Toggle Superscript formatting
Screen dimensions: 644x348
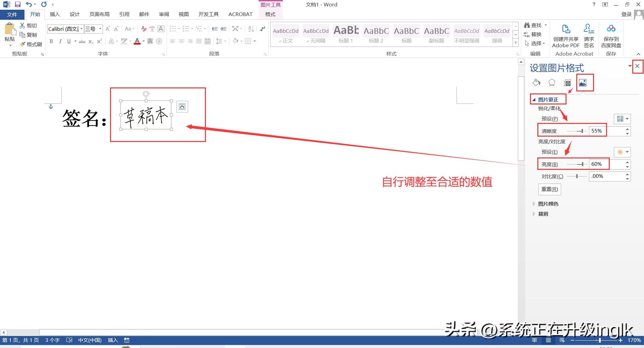99,41
